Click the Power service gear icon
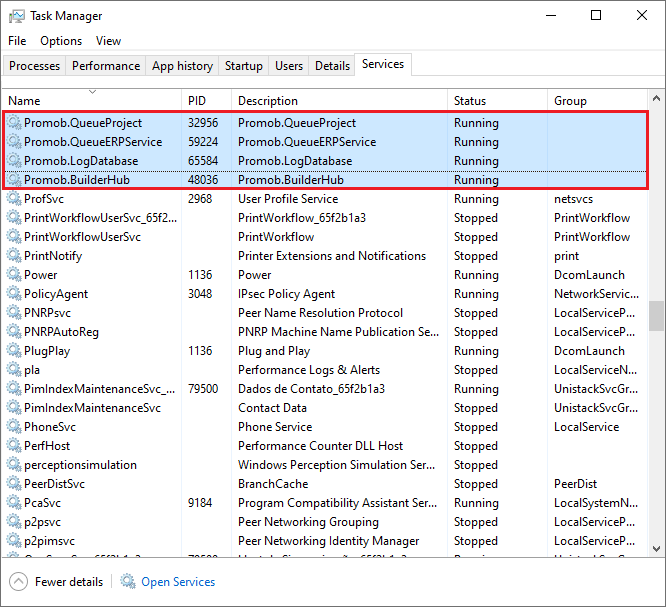 click(x=14, y=274)
